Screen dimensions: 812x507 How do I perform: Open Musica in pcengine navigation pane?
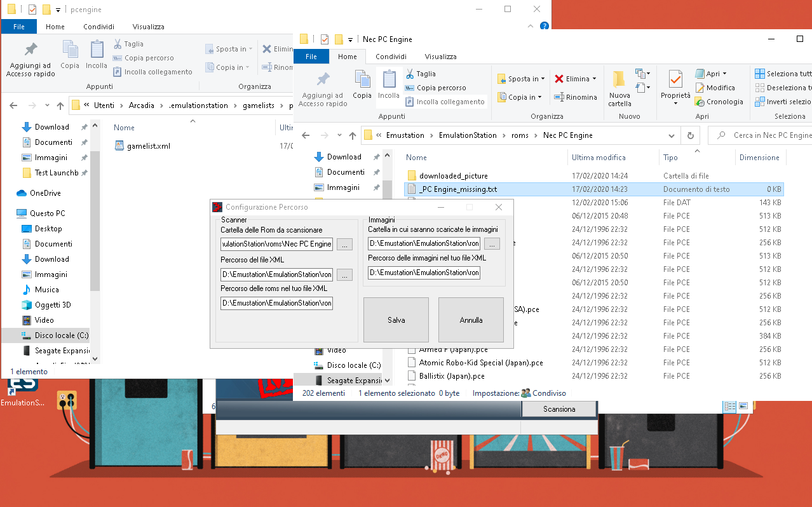(47, 290)
